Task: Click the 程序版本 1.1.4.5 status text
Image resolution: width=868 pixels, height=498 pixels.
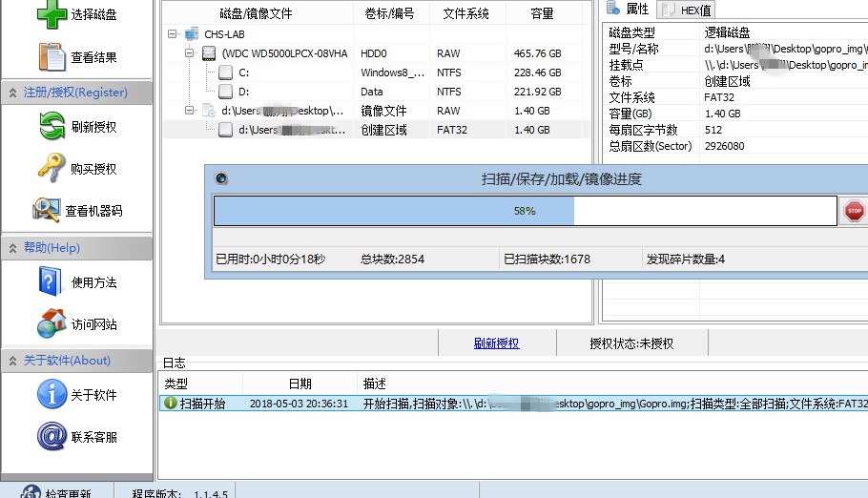Action: pos(179,493)
